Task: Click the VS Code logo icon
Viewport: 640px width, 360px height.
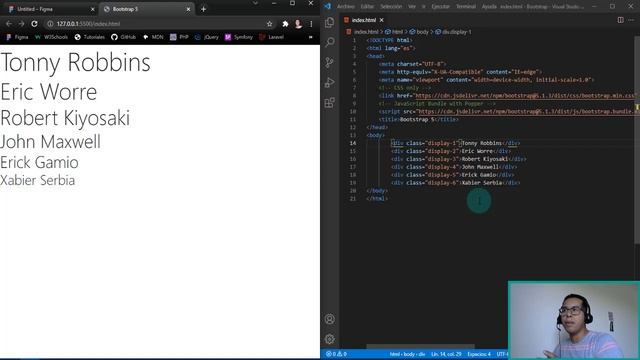Action: pos(327,6)
